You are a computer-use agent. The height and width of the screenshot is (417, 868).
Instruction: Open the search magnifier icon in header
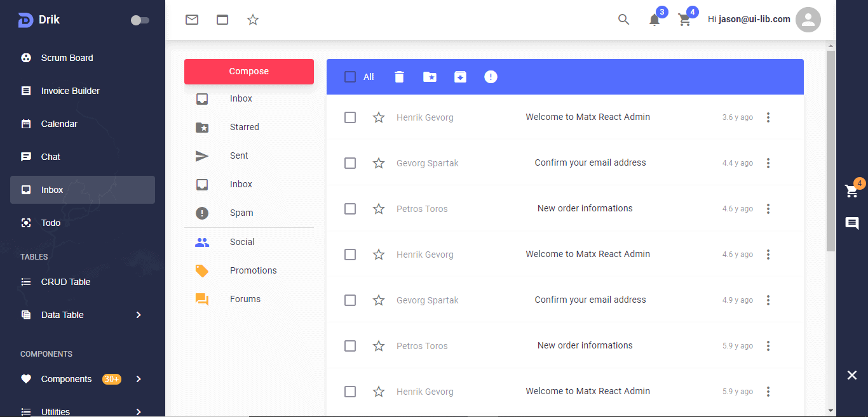click(x=623, y=20)
